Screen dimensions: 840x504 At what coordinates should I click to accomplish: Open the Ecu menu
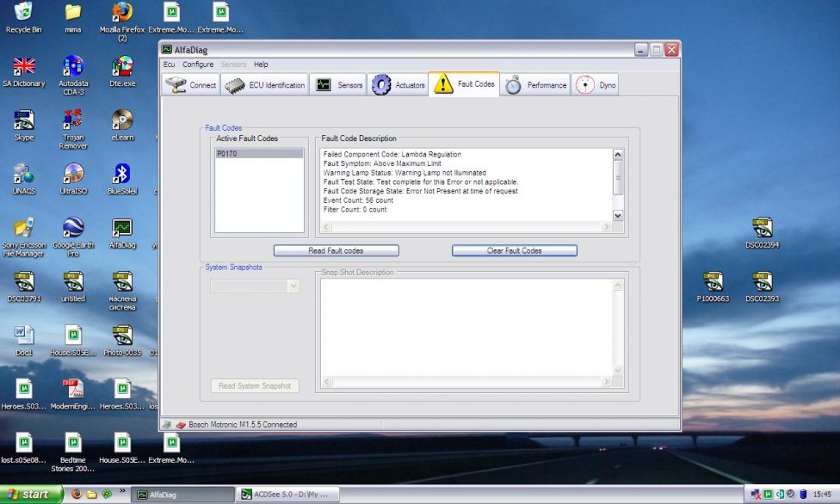point(170,65)
